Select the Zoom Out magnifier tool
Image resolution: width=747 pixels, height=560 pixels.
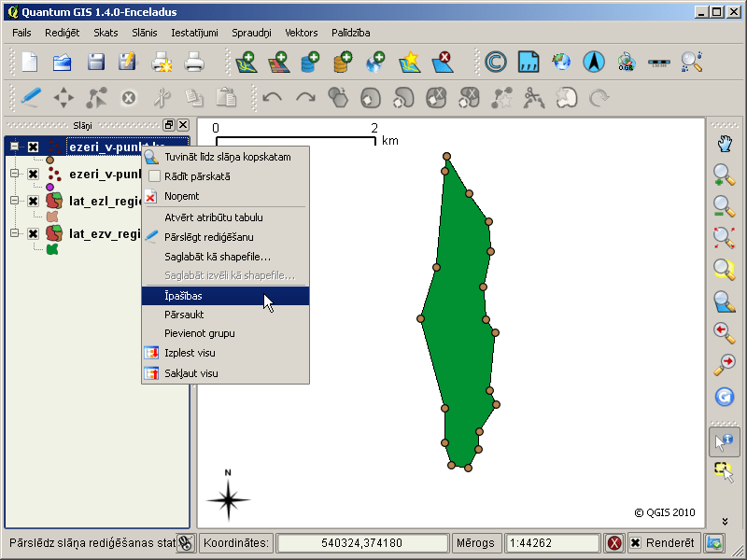[x=725, y=206]
